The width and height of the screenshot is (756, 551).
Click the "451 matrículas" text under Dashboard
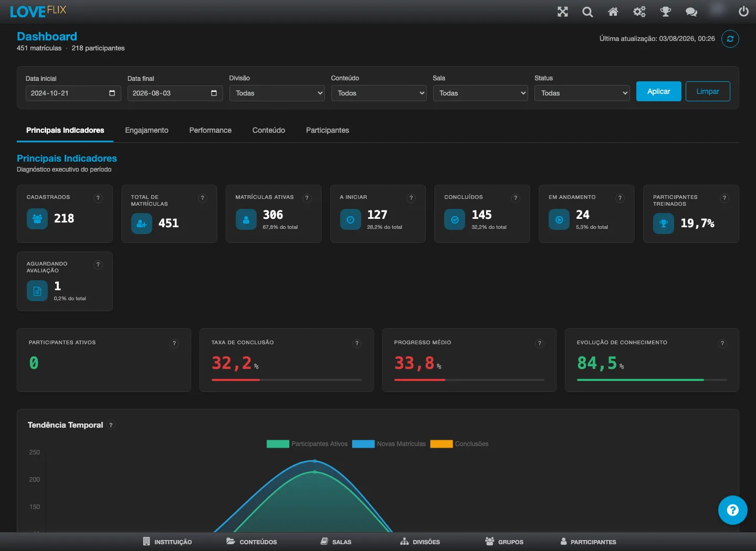tap(39, 48)
